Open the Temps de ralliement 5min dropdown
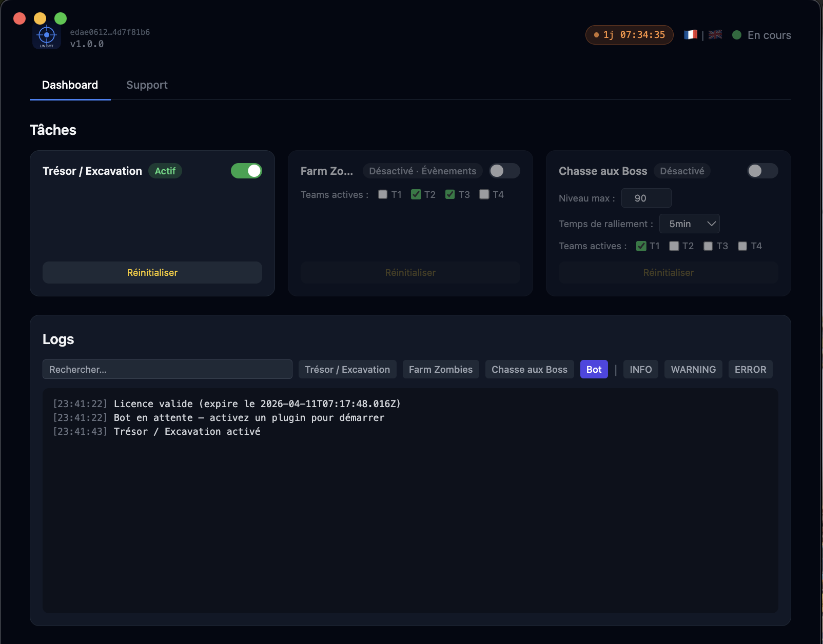 click(689, 224)
